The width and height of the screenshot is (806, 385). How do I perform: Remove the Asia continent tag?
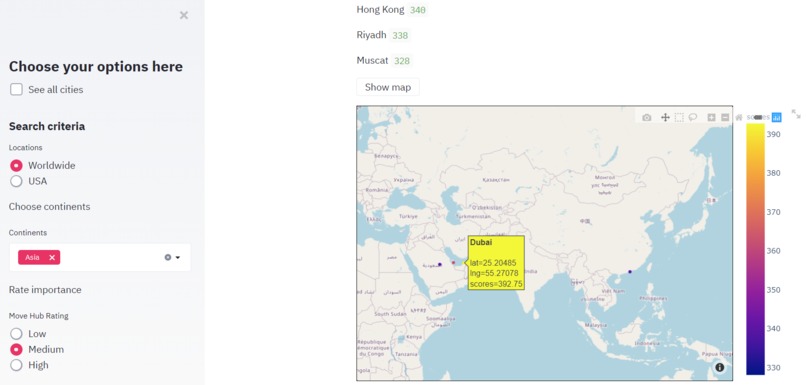point(52,258)
